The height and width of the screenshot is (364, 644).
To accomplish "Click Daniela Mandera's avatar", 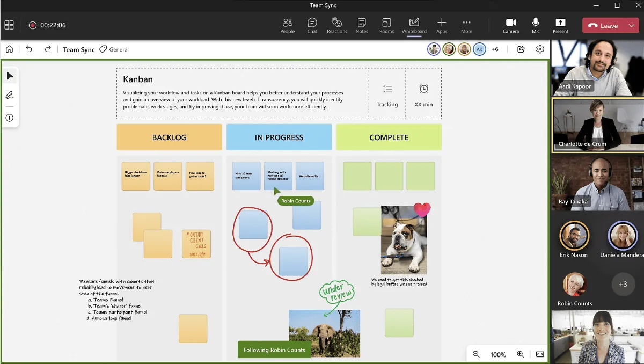I will (x=622, y=236).
